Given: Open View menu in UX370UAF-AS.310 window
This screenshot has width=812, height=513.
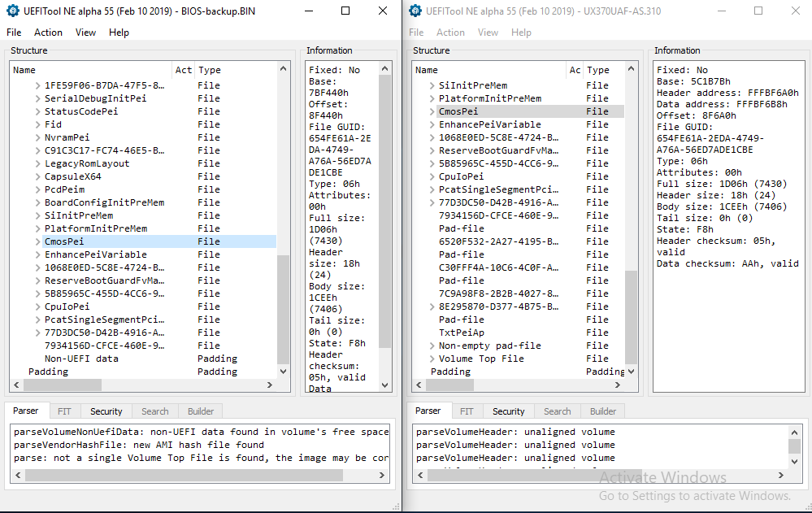Looking at the screenshot, I should pos(488,33).
